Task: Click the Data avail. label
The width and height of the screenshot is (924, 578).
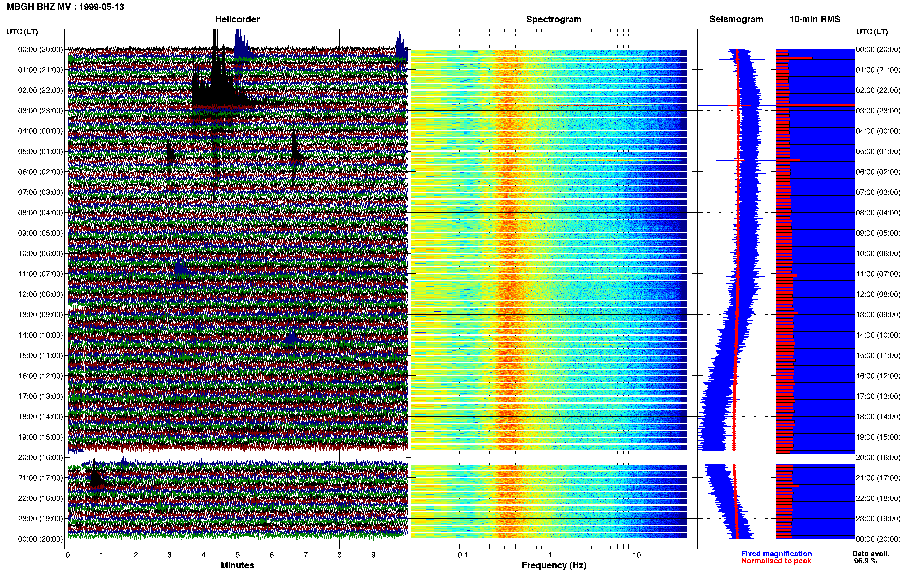Action: pos(870,554)
